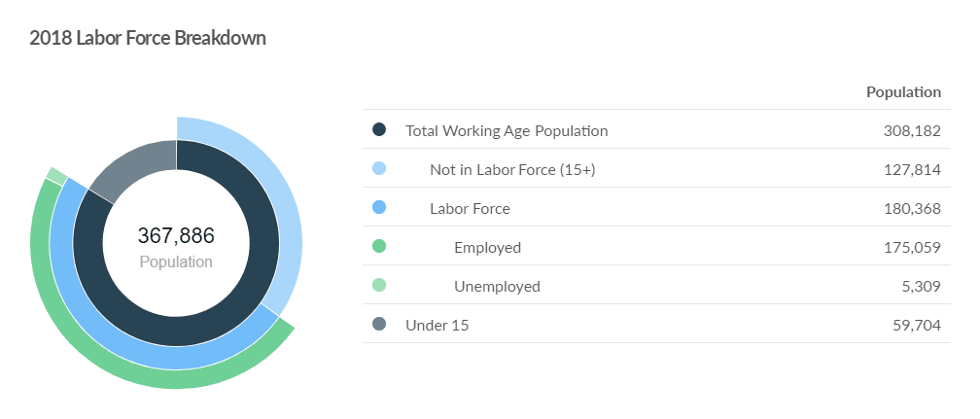Viewport: 980px width, 419px height.
Task: Click the 367,886 total in donut center
Action: pyautogui.click(x=176, y=235)
